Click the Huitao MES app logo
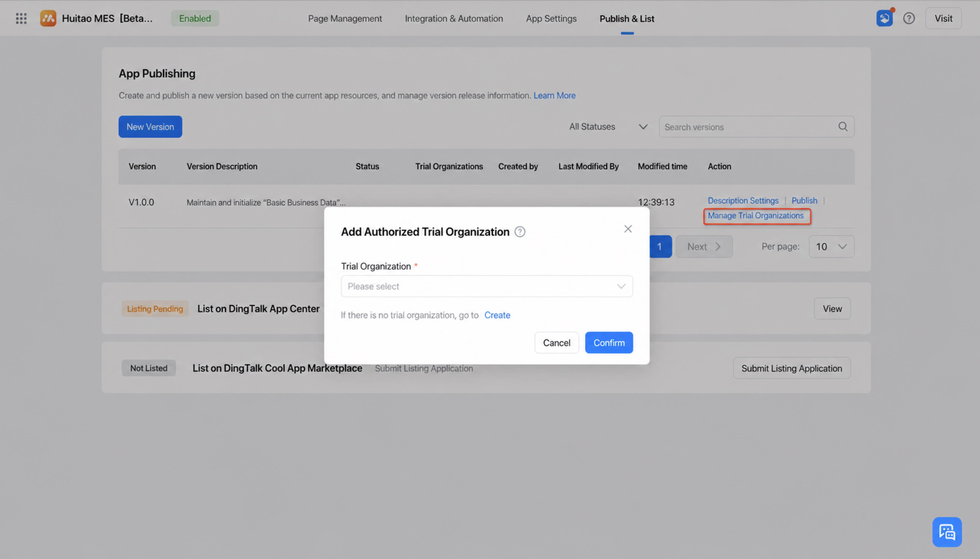 (48, 18)
